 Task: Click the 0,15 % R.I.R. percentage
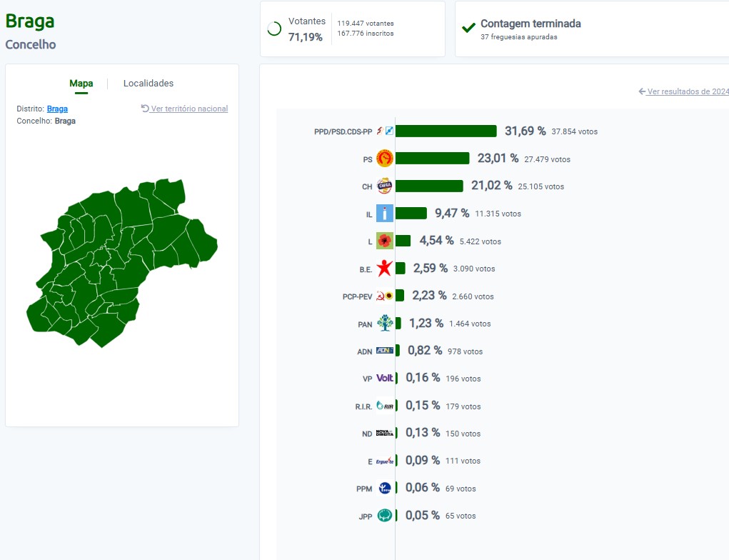pyautogui.click(x=423, y=405)
